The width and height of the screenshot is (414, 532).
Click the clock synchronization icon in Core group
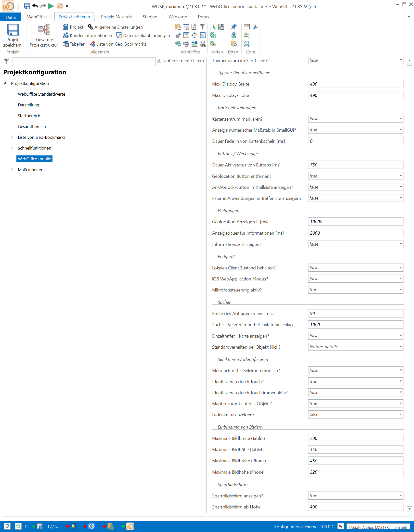pos(246,44)
